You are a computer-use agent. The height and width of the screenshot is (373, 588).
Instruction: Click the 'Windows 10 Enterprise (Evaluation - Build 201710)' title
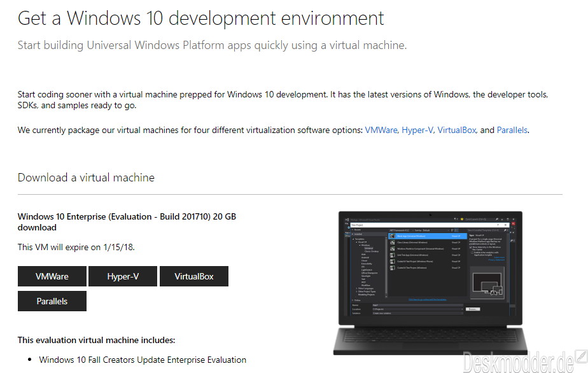click(x=127, y=222)
